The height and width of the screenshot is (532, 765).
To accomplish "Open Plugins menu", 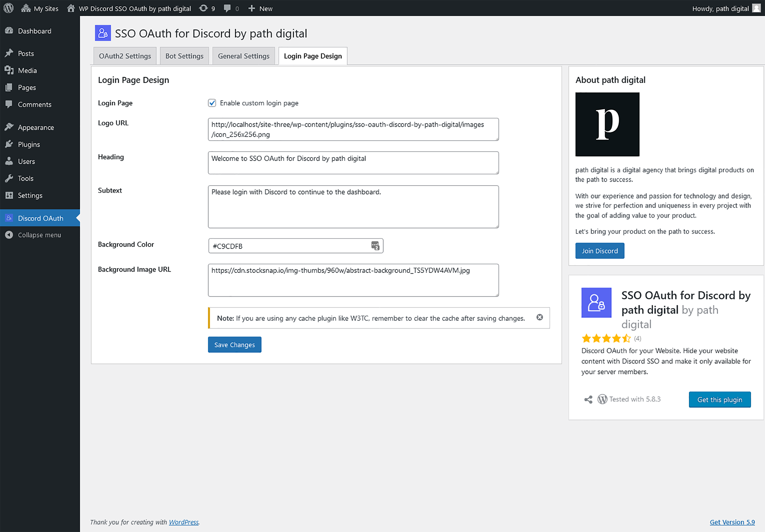I will pyautogui.click(x=40, y=144).
